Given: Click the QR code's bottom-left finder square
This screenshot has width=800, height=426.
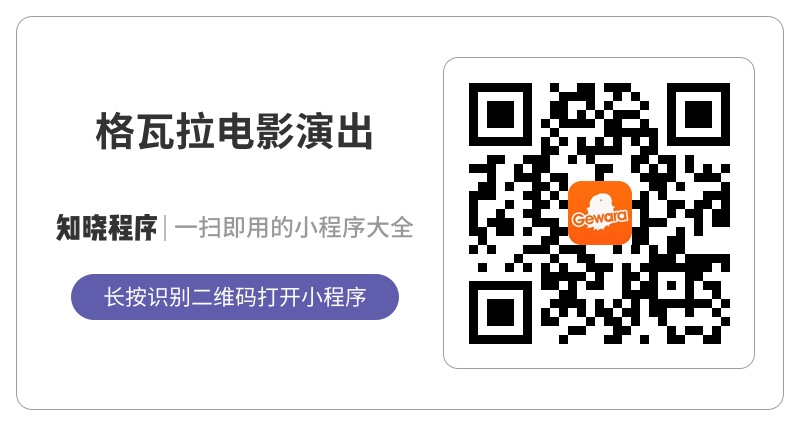Looking at the screenshot, I should coord(500,312).
